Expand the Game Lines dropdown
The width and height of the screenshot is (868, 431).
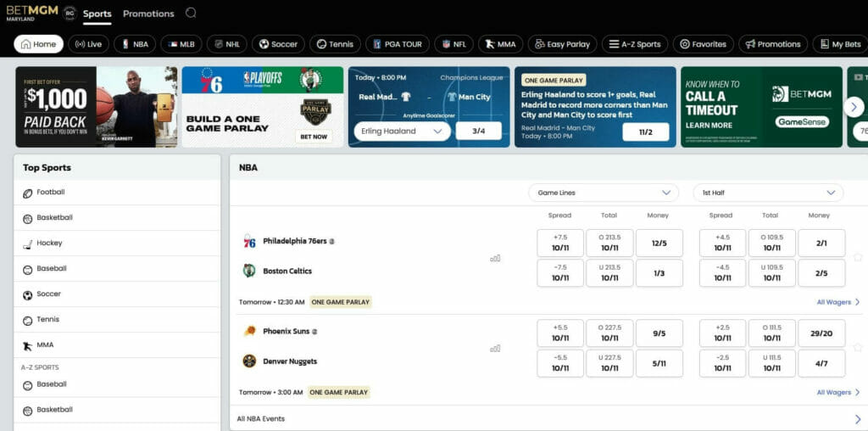coord(604,193)
